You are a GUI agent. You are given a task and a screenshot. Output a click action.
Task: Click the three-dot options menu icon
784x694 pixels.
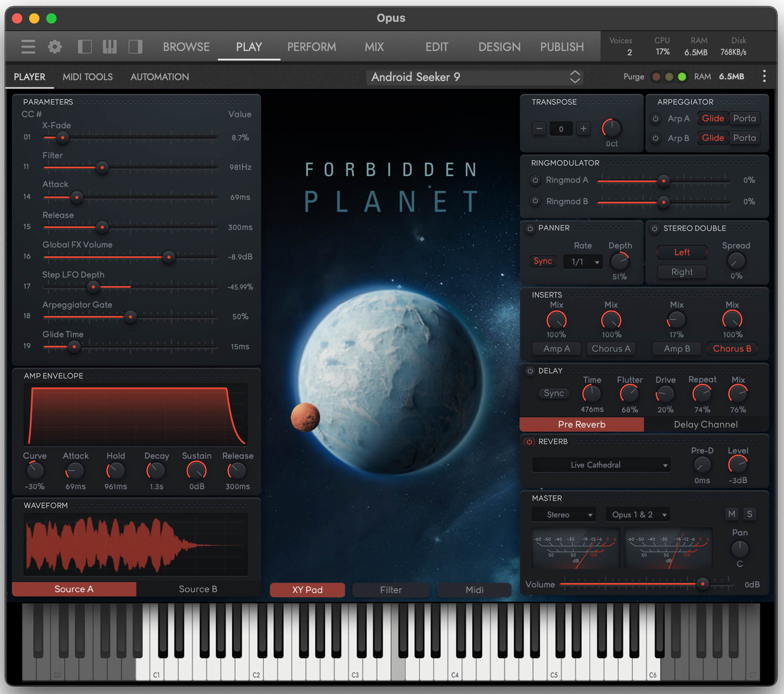[764, 77]
